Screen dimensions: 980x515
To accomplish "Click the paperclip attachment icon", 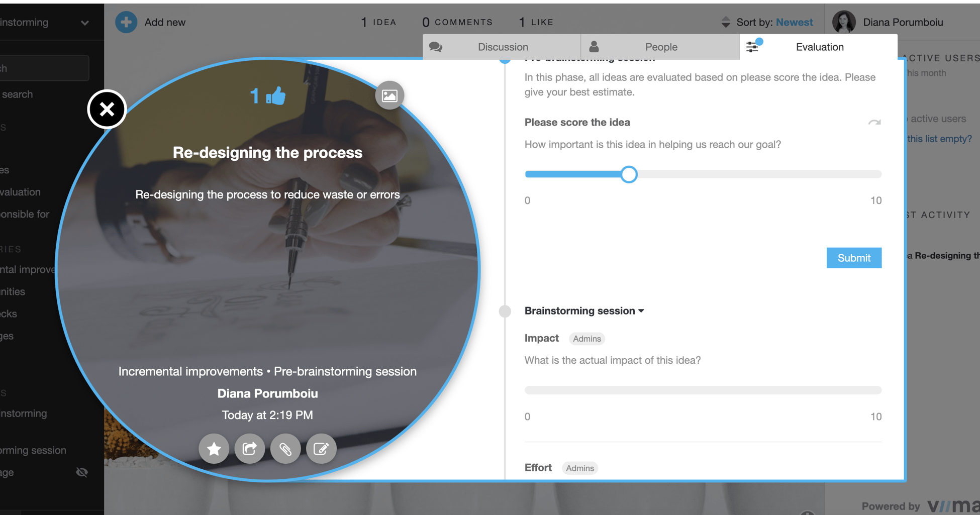I will [285, 449].
